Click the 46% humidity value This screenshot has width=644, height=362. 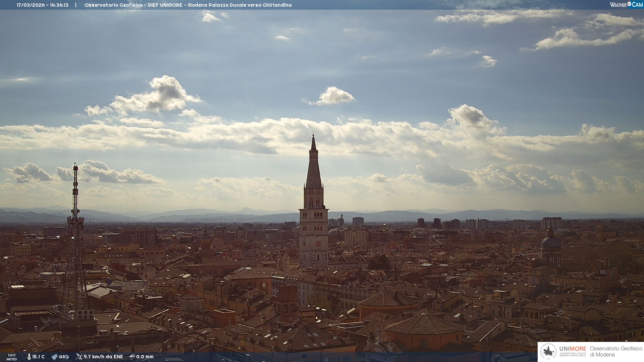click(x=64, y=357)
